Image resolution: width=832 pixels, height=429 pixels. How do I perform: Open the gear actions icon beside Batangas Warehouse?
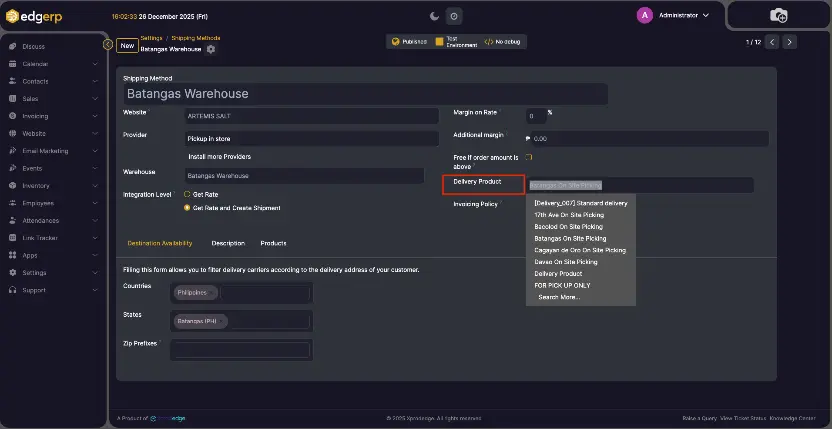coord(211,49)
